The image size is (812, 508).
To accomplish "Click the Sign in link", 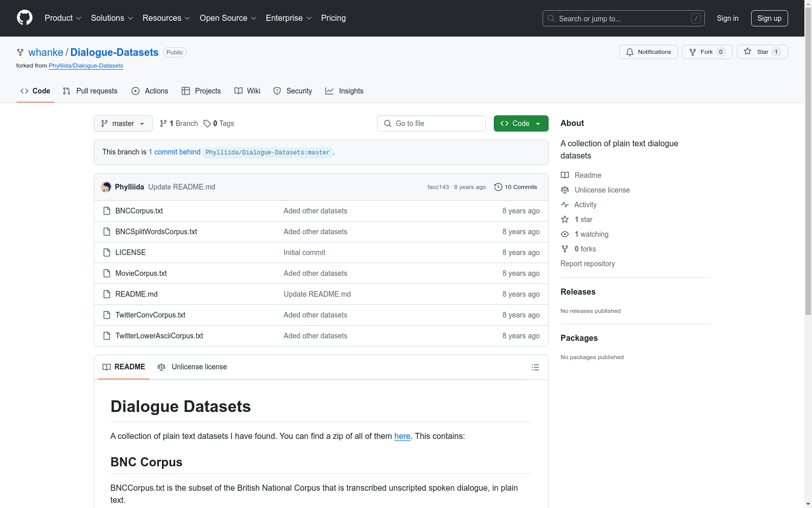I will tap(728, 18).
